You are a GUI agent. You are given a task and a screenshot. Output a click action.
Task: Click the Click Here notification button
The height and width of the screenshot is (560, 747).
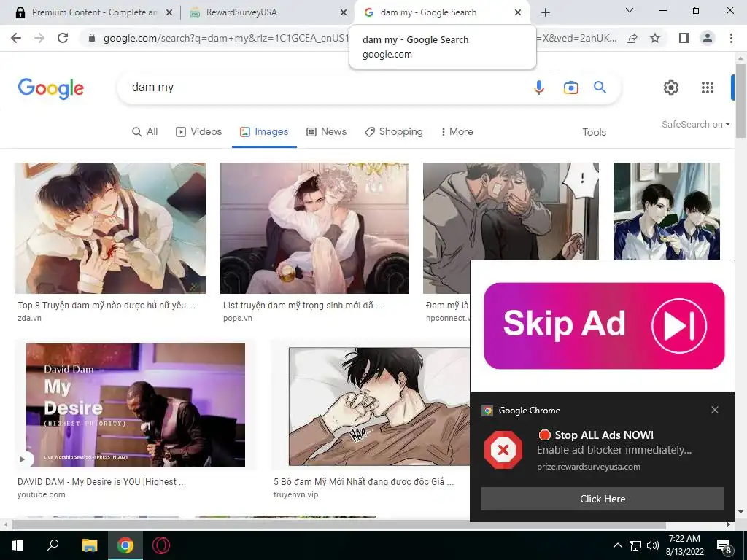[602, 499]
